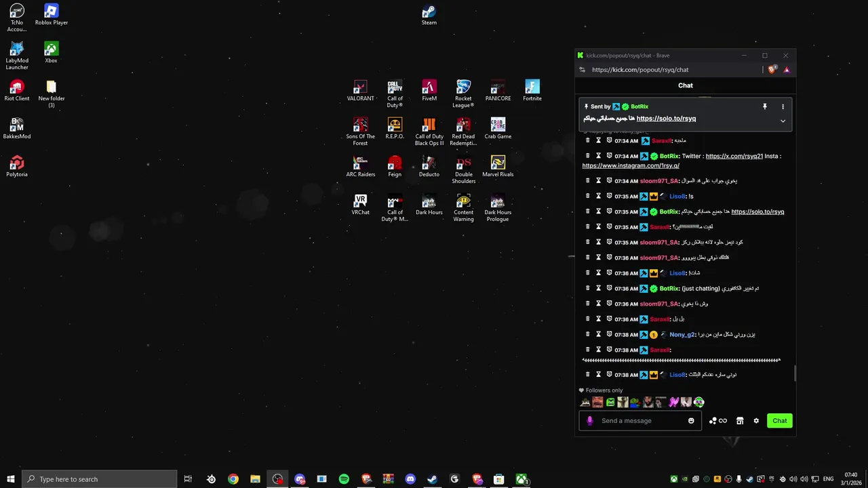The image size is (868, 488).
Task: Open the Kick shop storefront icon
Action: (740, 421)
